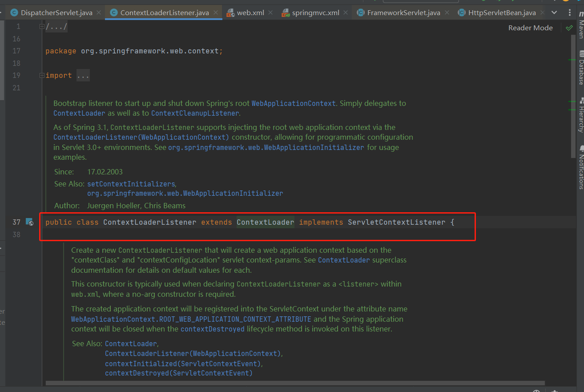Open ContextLoader link before 'as well as to'
The width and height of the screenshot is (584, 392).
pos(80,113)
